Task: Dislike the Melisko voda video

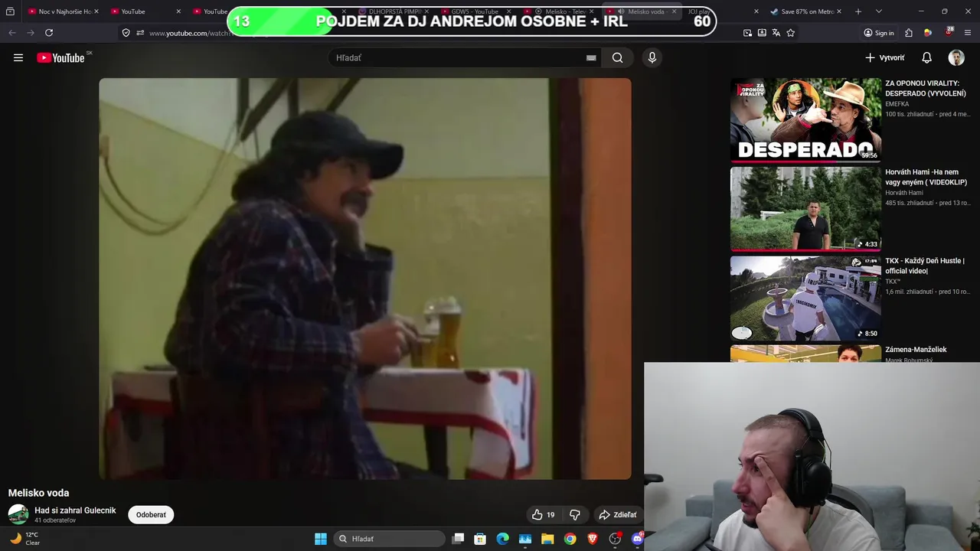Action: 575,515
